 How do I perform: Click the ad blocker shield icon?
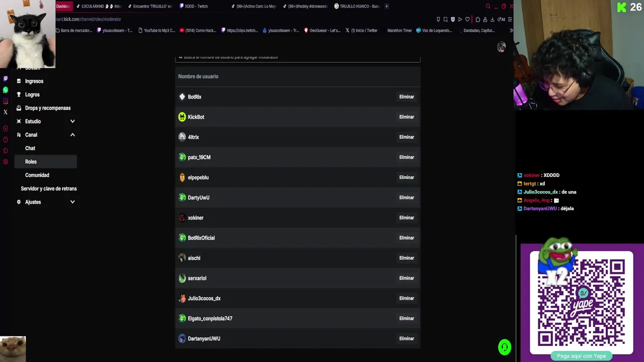click(x=453, y=20)
